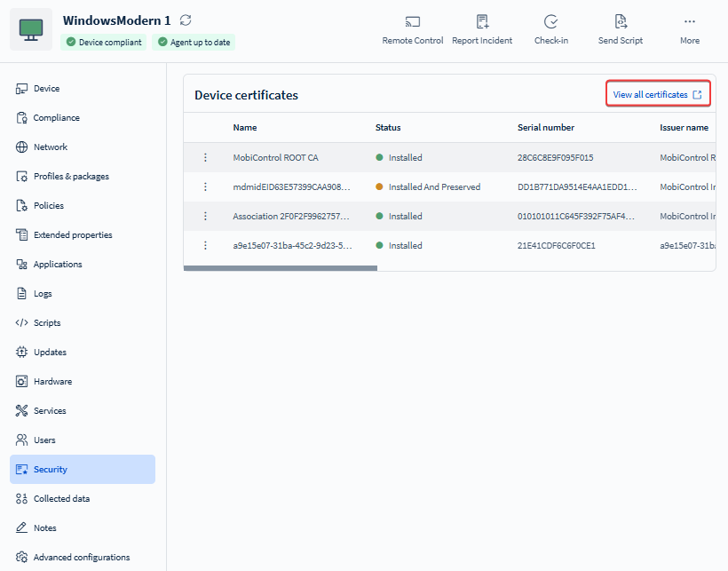The image size is (728, 571).
Task: Select Applications in the sidebar
Action: click(x=58, y=265)
